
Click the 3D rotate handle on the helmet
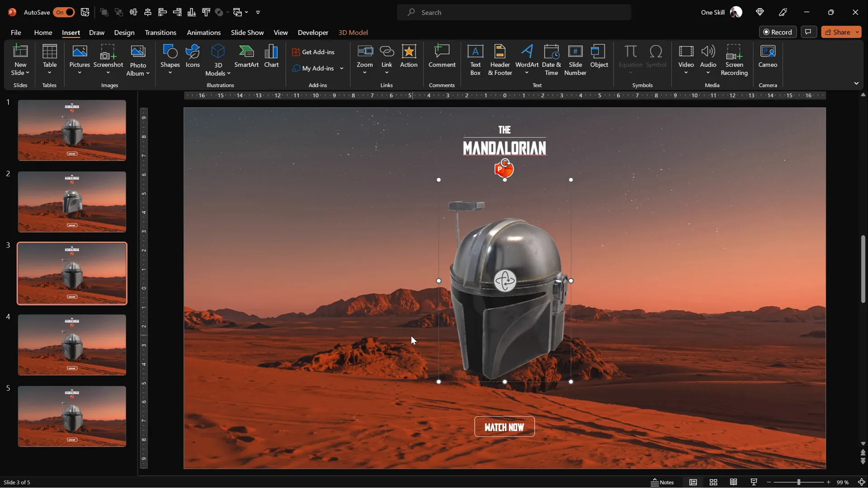click(505, 281)
